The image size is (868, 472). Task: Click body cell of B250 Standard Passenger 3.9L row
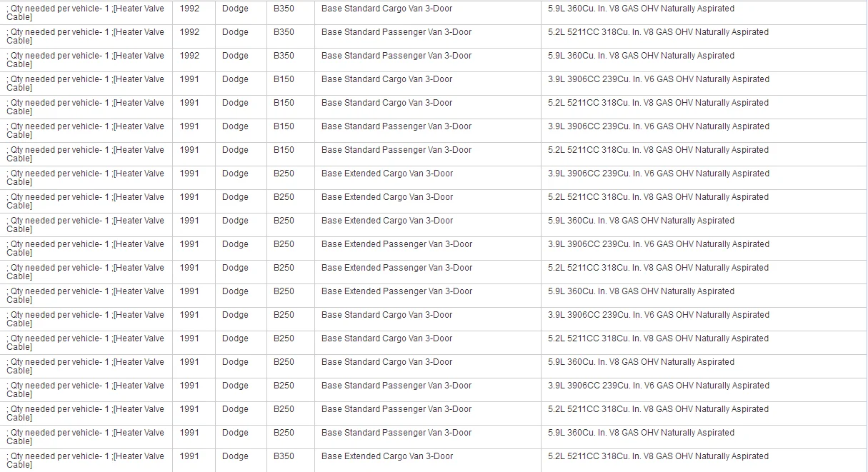[x=427, y=390]
